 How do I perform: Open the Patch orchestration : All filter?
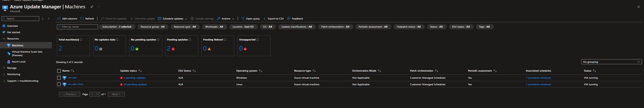click(x=335, y=27)
